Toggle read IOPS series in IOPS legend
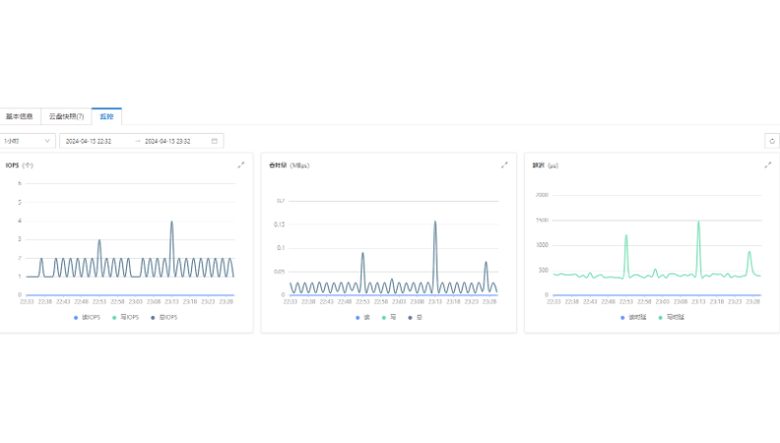Screen dimensions: 780x443 point(87,317)
